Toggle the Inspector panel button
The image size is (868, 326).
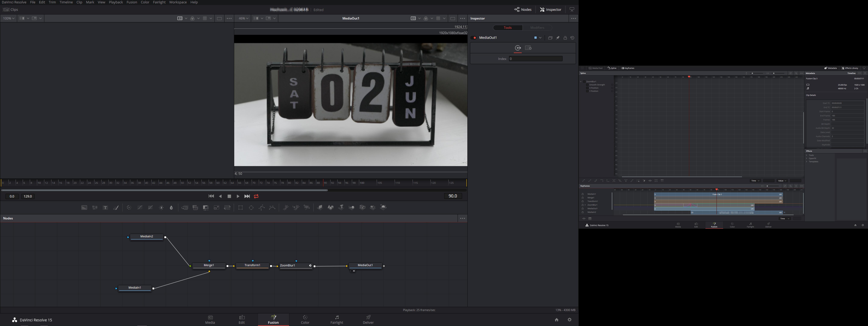point(551,10)
